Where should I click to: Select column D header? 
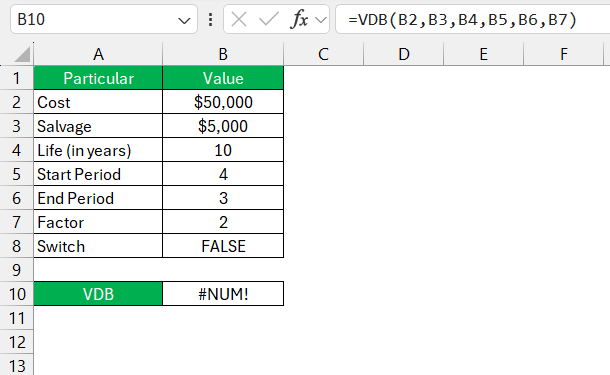(404, 54)
